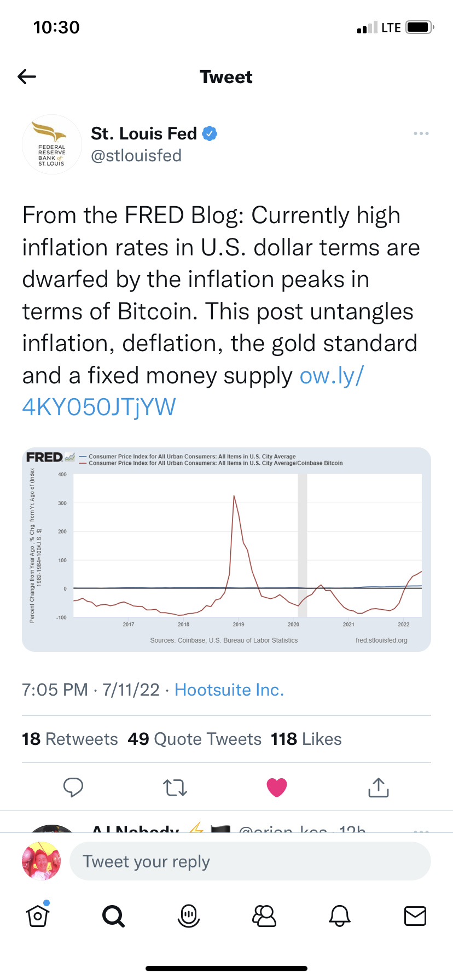Tap the back arrow icon
453x980 pixels.
pyautogui.click(x=27, y=77)
